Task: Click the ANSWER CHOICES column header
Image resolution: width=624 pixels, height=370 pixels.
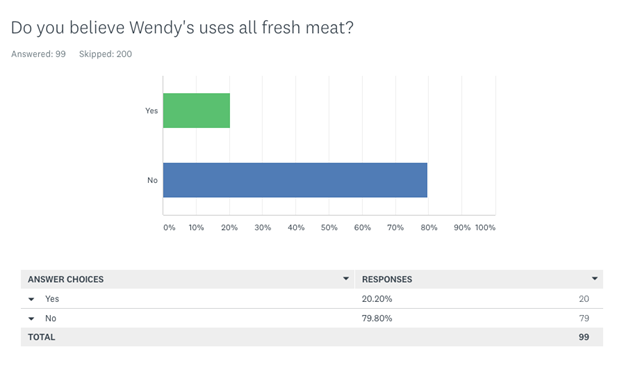Action: click(x=66, y=279)
